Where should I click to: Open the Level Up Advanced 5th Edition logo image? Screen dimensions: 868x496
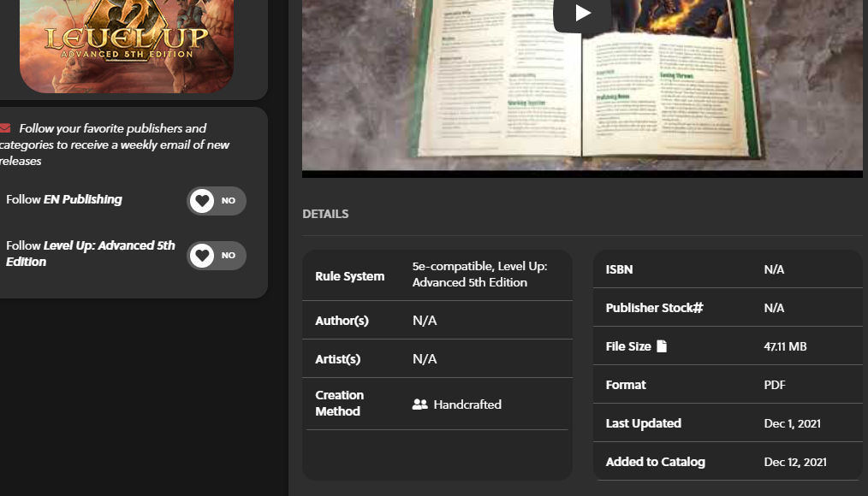coord(127,46)
